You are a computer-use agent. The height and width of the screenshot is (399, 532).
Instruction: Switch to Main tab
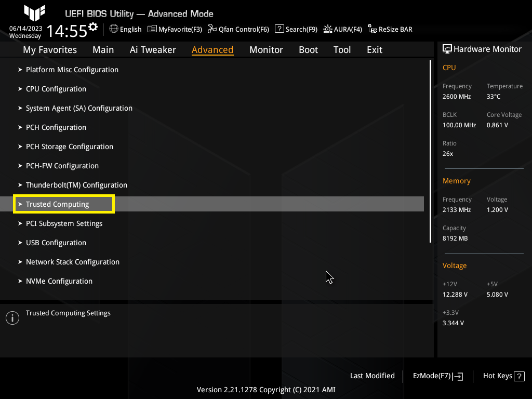103,50
